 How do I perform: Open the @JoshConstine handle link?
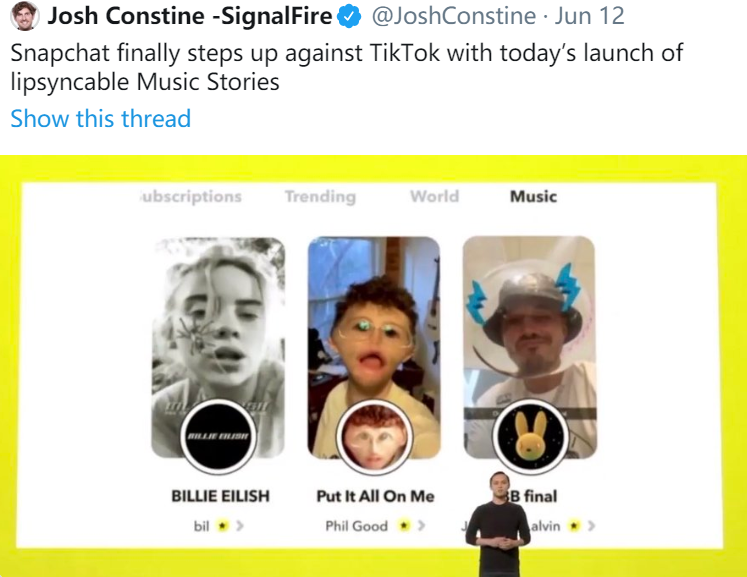[x=455, y=17]
